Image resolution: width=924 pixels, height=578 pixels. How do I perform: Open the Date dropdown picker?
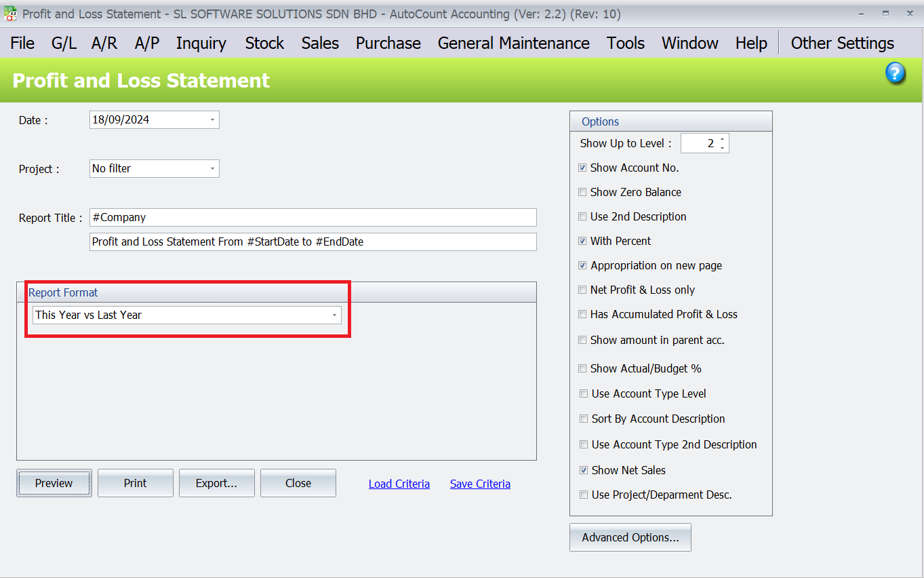click(212, 120)
